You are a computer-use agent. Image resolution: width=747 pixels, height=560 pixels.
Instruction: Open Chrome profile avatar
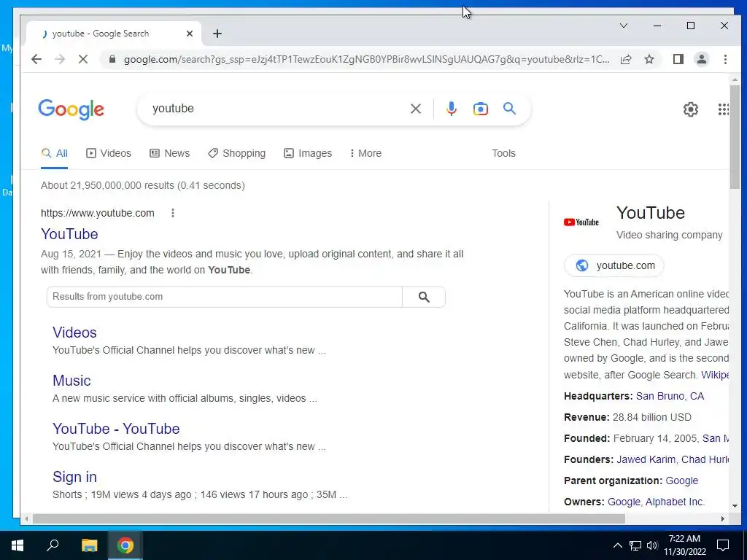pos(701,59)
